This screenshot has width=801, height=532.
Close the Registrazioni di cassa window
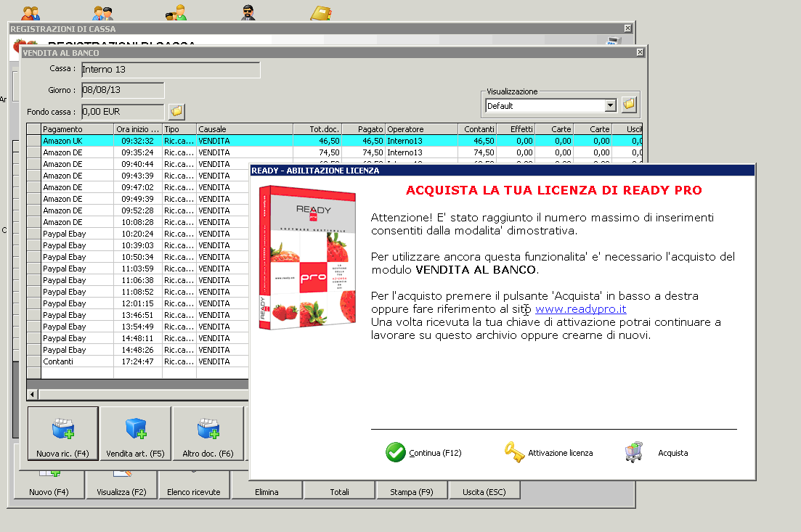[628, 28]
